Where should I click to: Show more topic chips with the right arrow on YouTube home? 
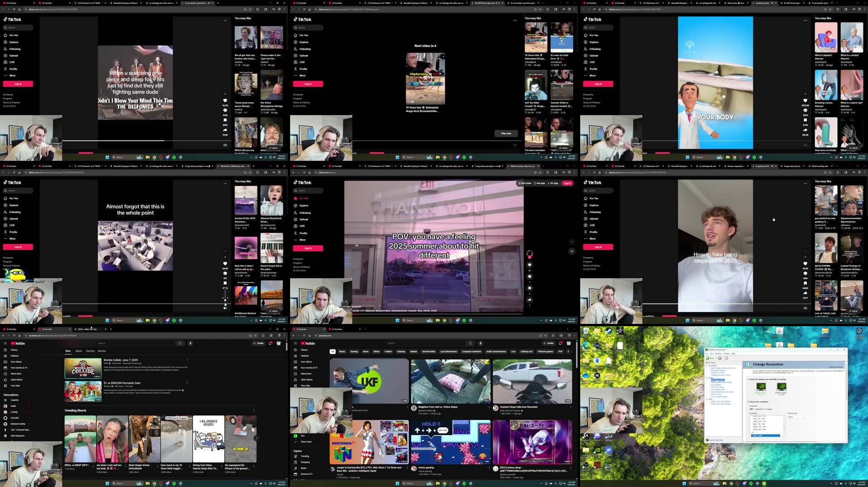coord(571,351)
